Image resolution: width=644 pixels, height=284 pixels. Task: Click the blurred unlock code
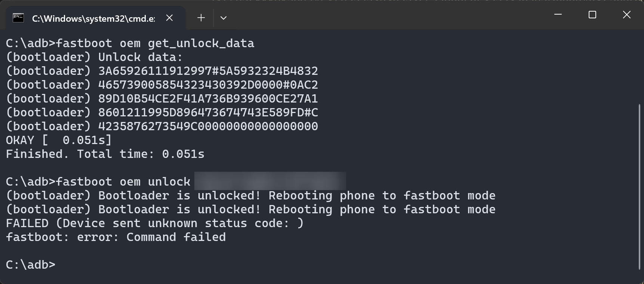[270, 181]
